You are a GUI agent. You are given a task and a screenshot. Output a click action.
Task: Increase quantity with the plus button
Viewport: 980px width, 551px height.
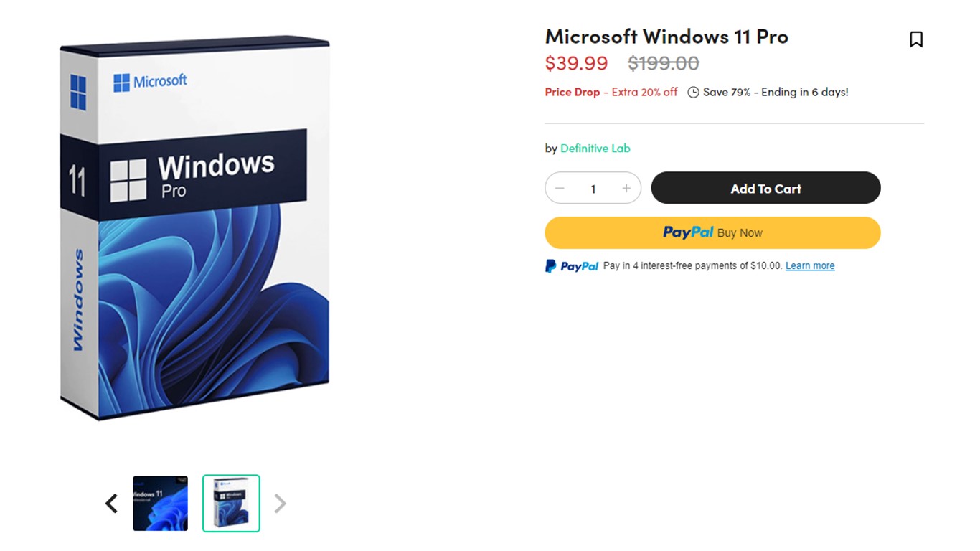tap(626, 188)
